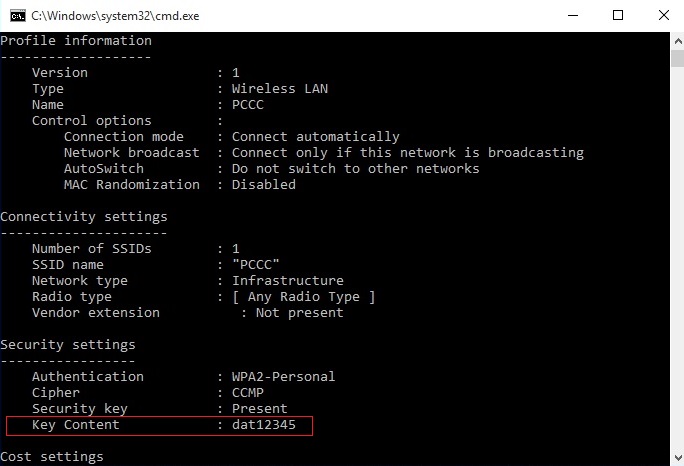Click the '[ Any Radio Type ]' value
Viewport: 684px width, 466px height.
304,297
